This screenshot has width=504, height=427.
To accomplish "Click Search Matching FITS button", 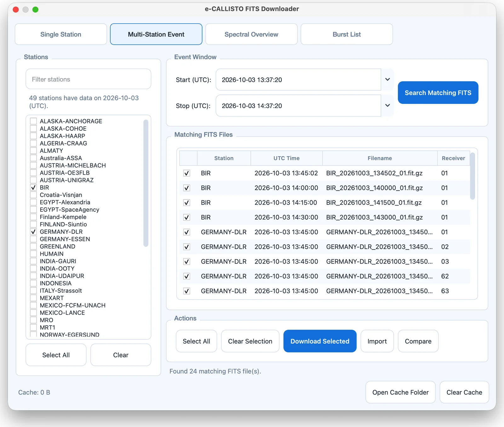I will tap(438, 93).
